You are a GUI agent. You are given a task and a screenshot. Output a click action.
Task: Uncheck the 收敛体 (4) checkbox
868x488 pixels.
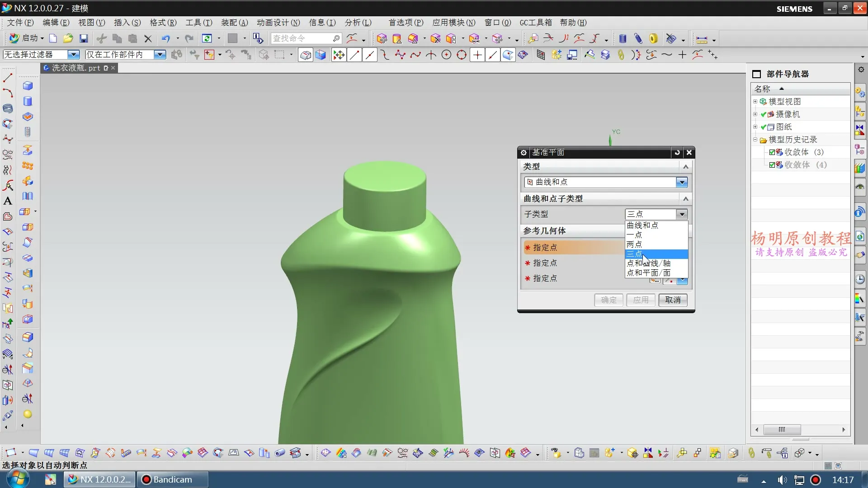click(x=772, y=165)
